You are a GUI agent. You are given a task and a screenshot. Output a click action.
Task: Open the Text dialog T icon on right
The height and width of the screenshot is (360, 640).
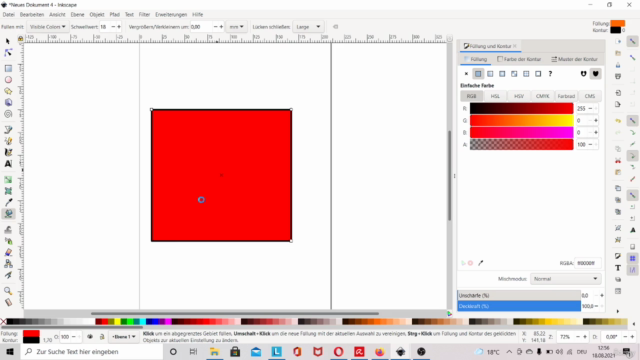point(618,268)
